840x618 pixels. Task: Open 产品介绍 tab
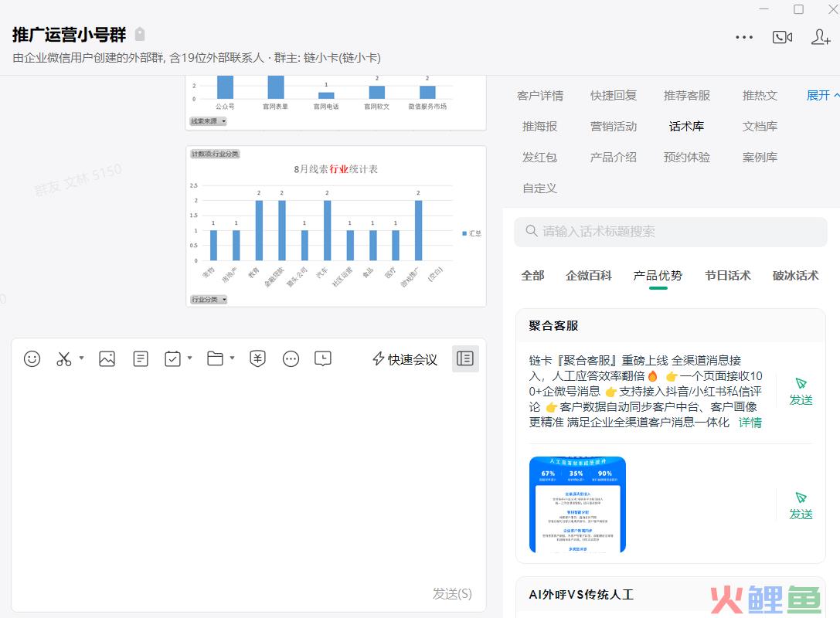tap(614, 158)
